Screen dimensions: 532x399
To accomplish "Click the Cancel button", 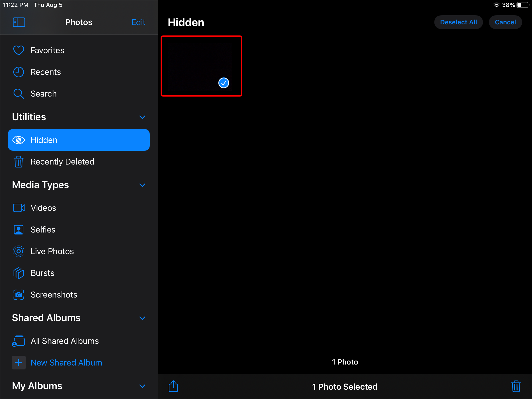I will point(505,22).
